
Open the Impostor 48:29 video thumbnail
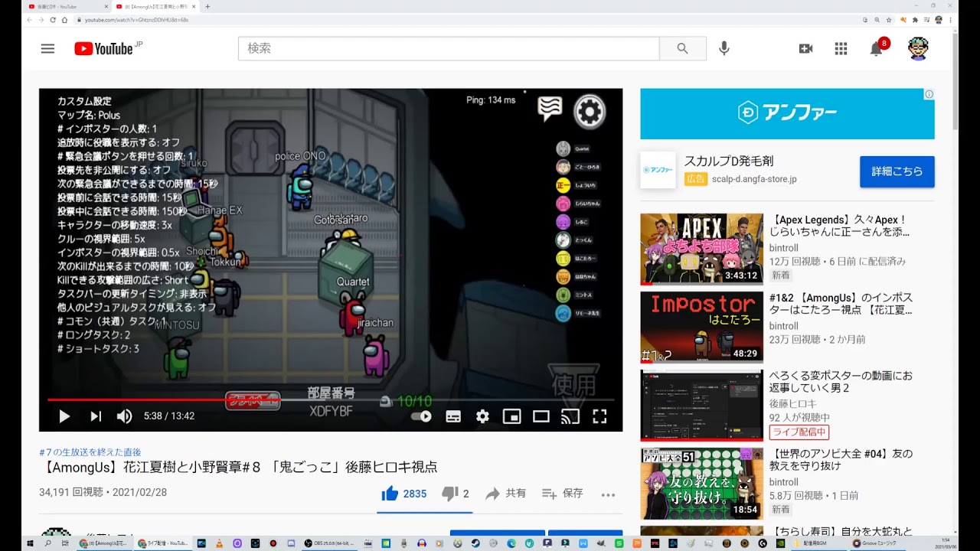point(701,327)
